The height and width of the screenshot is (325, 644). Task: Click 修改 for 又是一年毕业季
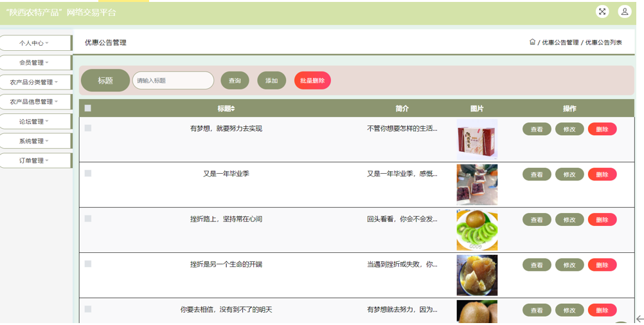pos(569,174)
